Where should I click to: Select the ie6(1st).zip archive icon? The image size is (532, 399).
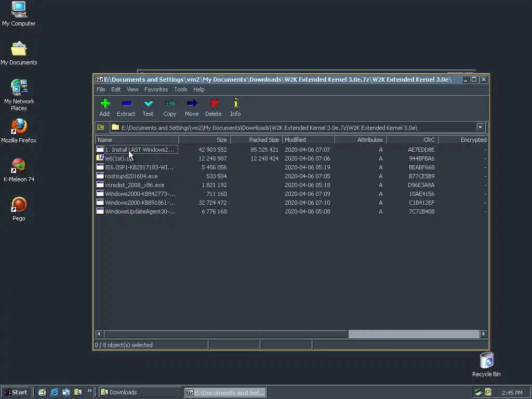(100, 157)
